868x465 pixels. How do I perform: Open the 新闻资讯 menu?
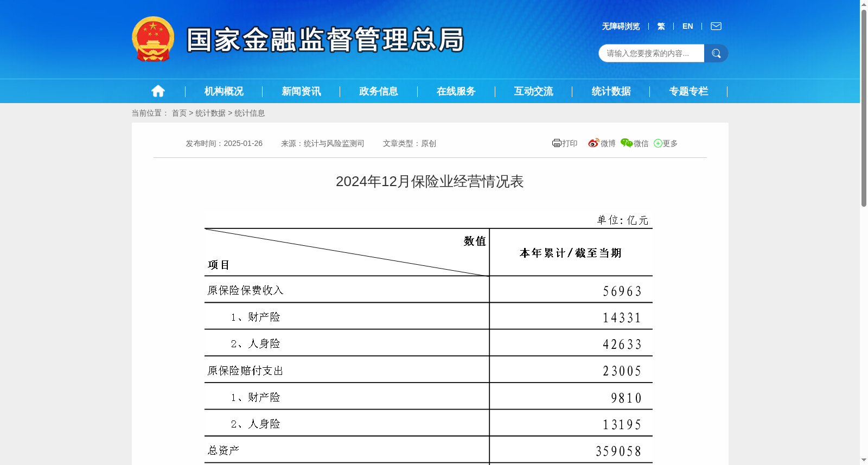[301, 91]
